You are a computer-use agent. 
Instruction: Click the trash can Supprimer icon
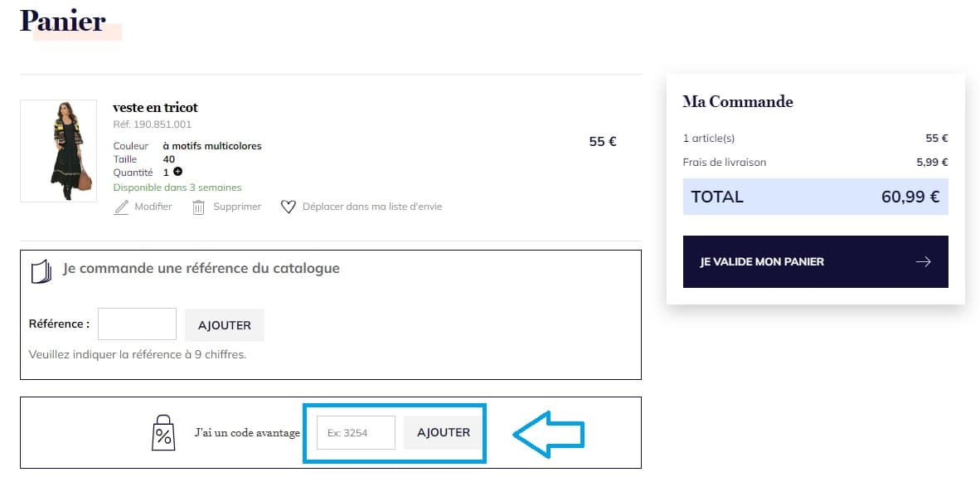pos(198,206)
